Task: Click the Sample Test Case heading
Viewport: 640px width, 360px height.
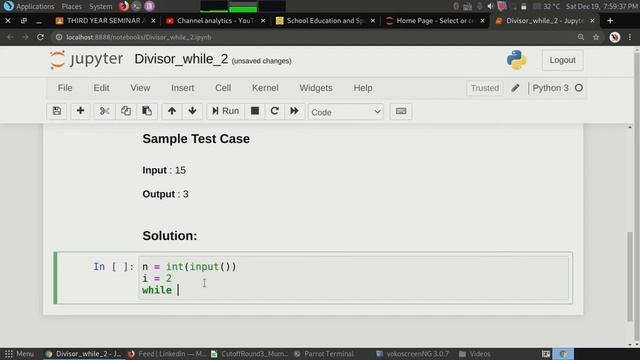Action: coord(196,139)
